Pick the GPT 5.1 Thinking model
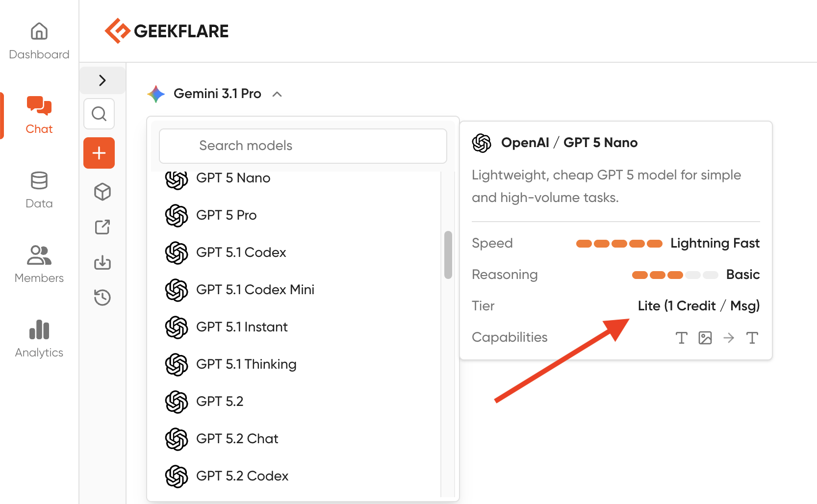Screen dimensions: 817x504 246,364
